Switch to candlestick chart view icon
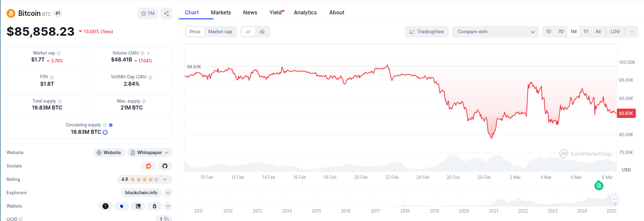The width and height of the screenshot is (644, 221). tap(262, 32)
